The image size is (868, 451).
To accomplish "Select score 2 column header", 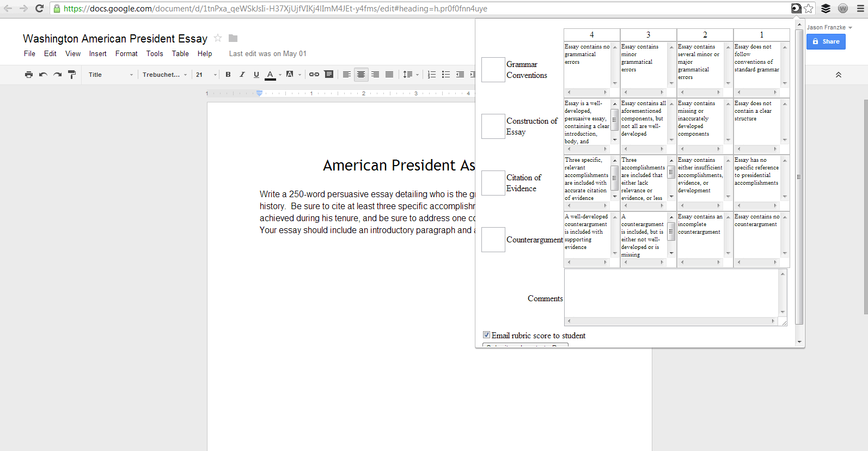I will click(705, 34).
